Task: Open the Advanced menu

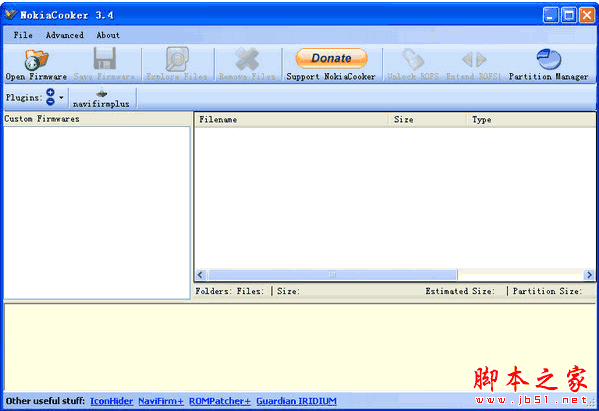Action: (65, 35)
